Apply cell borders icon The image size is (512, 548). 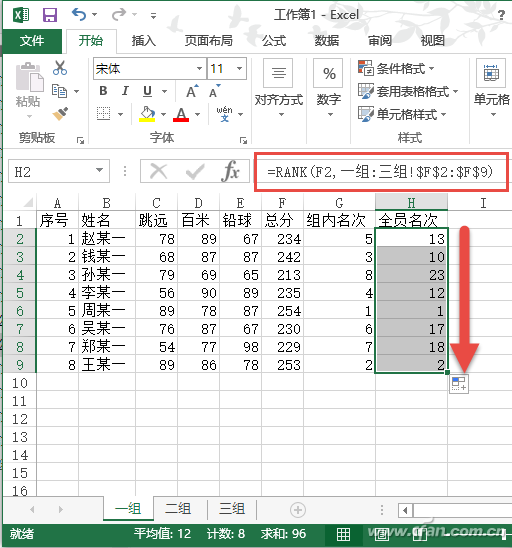tap(103, 114)
